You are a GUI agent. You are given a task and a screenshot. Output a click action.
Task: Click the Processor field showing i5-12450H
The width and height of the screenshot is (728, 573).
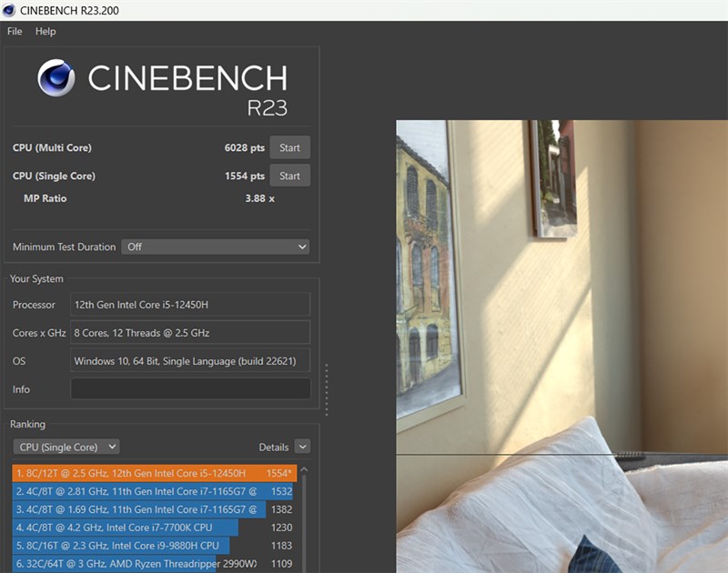[x=190, y=305]
